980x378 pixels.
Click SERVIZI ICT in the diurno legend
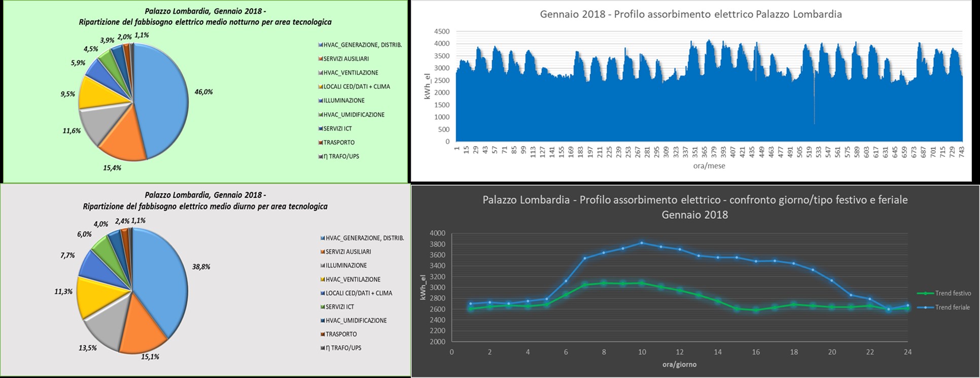337,306
